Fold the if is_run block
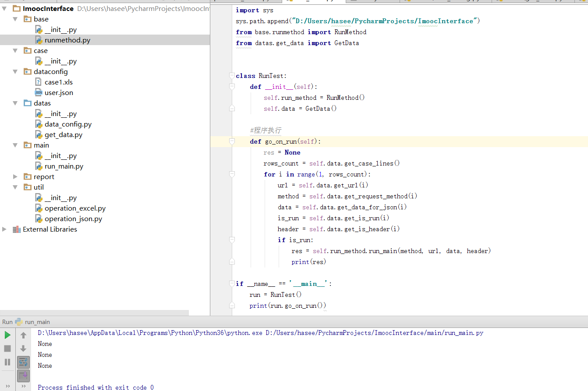This screenshot has width=588, height=391. click(232, 240)
